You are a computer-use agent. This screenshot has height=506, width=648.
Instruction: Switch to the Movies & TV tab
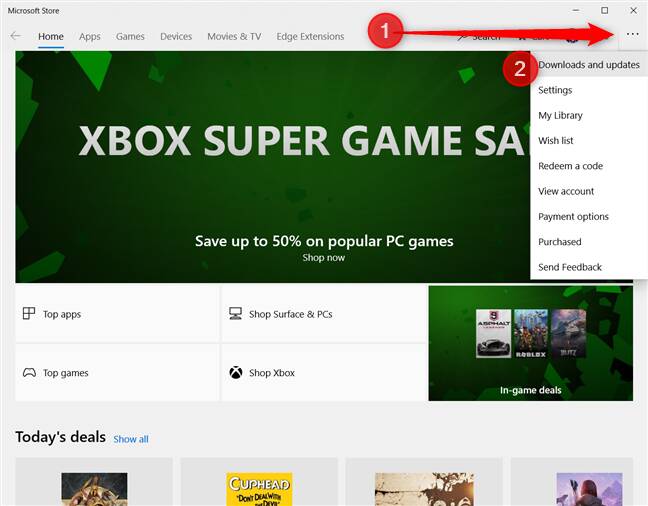click(234, 37)
